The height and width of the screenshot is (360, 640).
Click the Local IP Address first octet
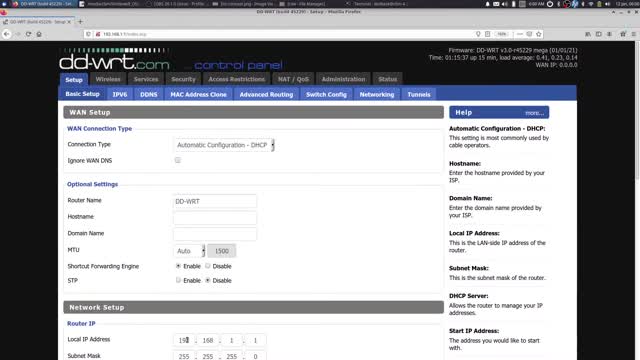(184, 340)
